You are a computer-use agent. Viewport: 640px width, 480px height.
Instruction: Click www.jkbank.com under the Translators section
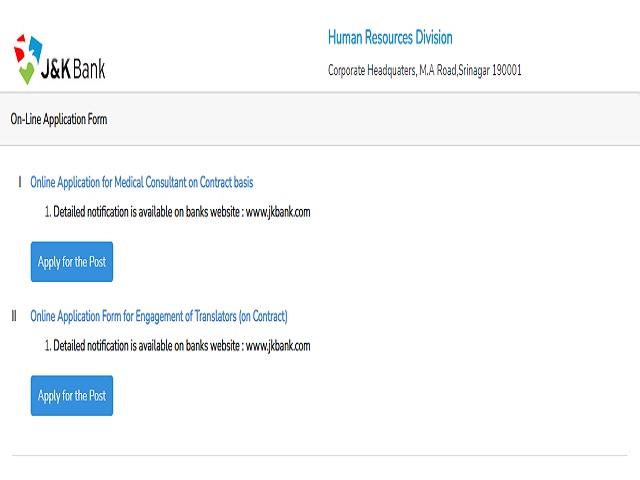(x=278, y=346)
